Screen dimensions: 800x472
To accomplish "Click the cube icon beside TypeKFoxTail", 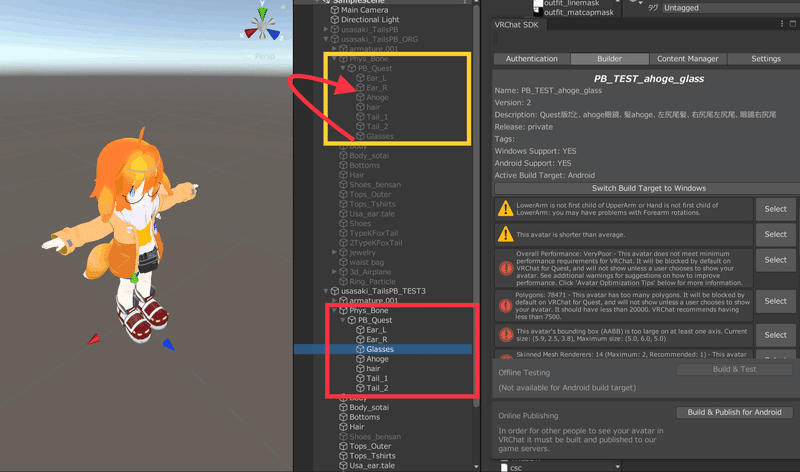I will click(x=343, y=233).
